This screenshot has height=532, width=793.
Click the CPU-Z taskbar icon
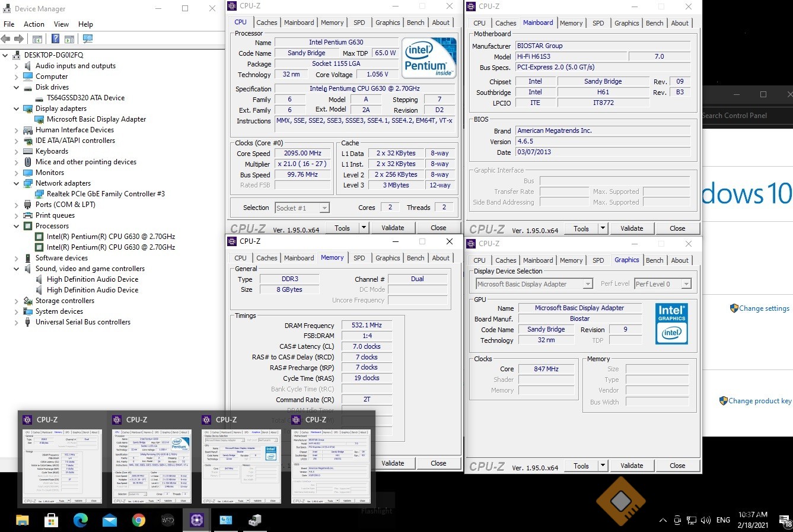coord(197,520)
